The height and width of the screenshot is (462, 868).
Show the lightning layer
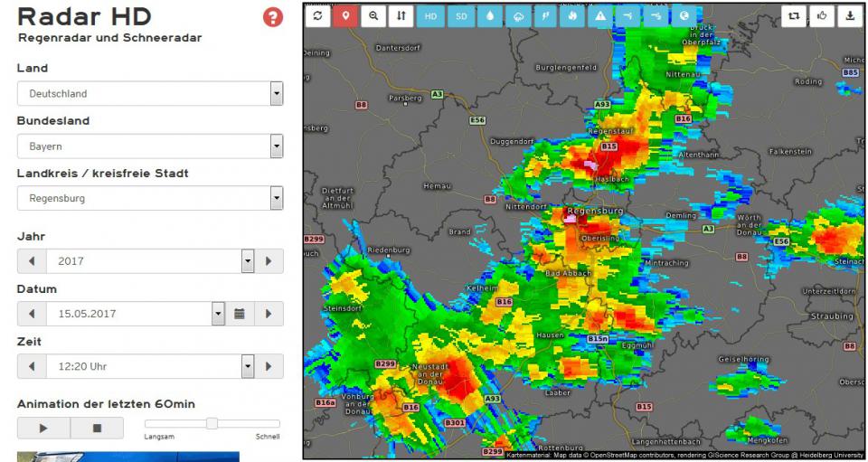(544, 16)
